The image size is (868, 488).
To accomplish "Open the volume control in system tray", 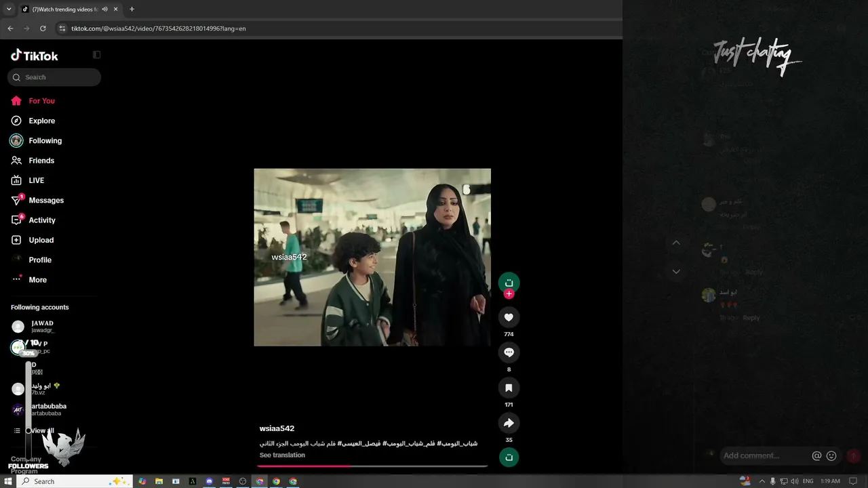I will point(794,481).
